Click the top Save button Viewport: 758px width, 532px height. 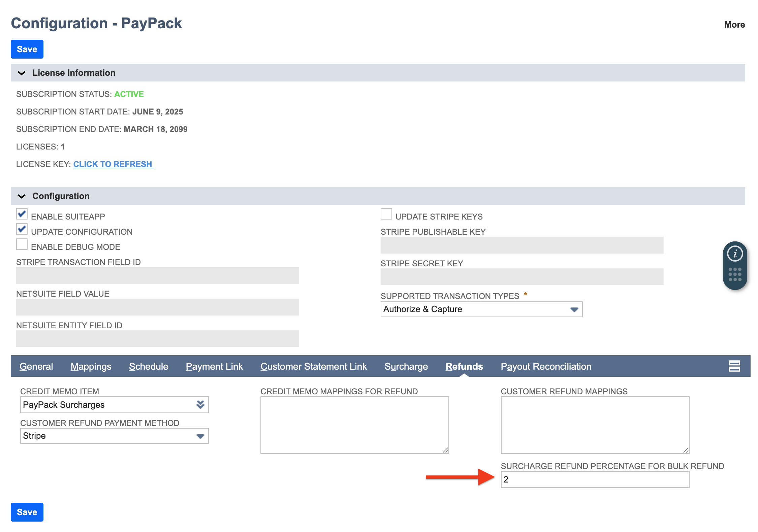tap(27, 49)
